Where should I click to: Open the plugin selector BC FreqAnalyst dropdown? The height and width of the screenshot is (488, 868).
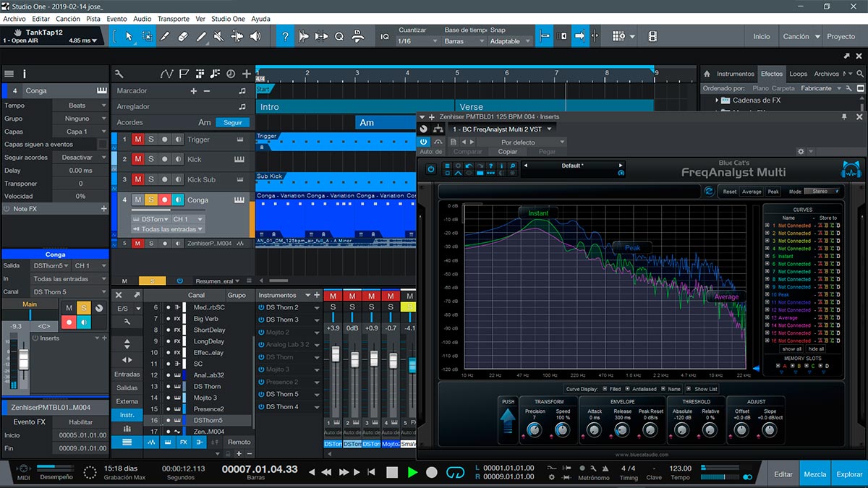click(x=503, y=129)
